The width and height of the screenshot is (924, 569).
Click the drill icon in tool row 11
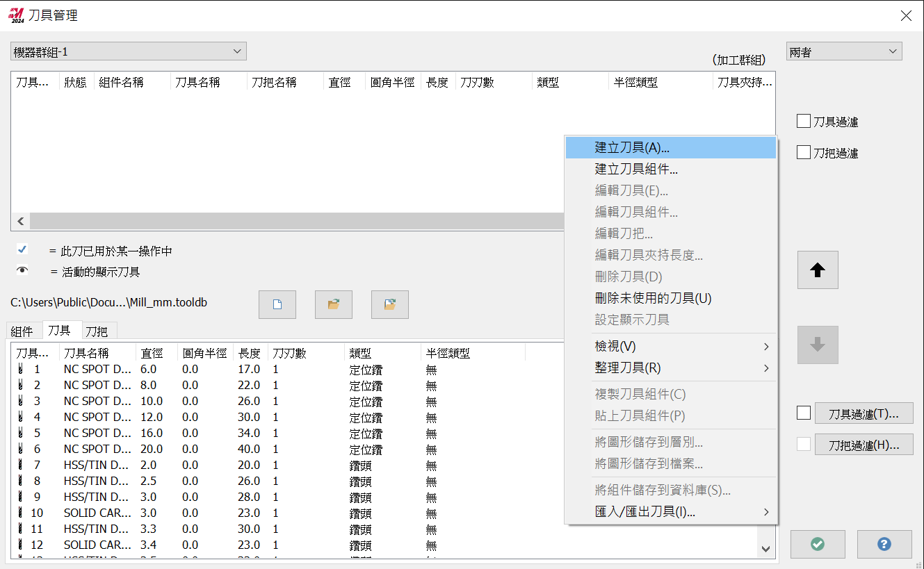(21, 529)
